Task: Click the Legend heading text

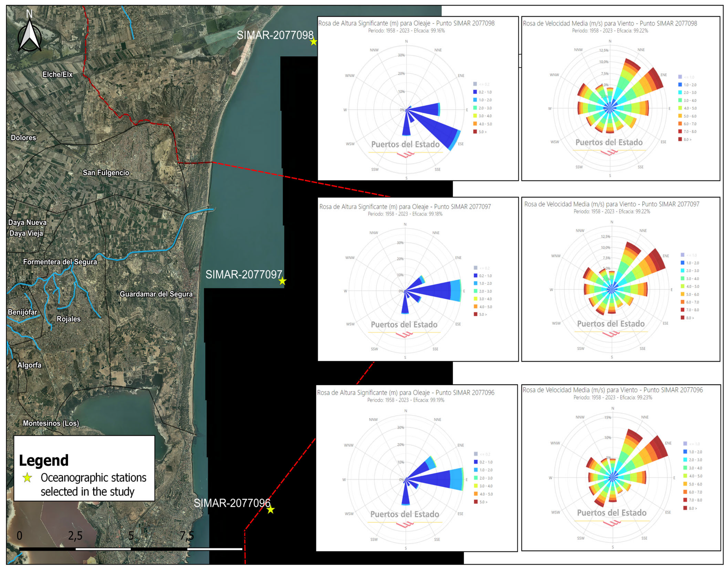Action: coord(44,460)
